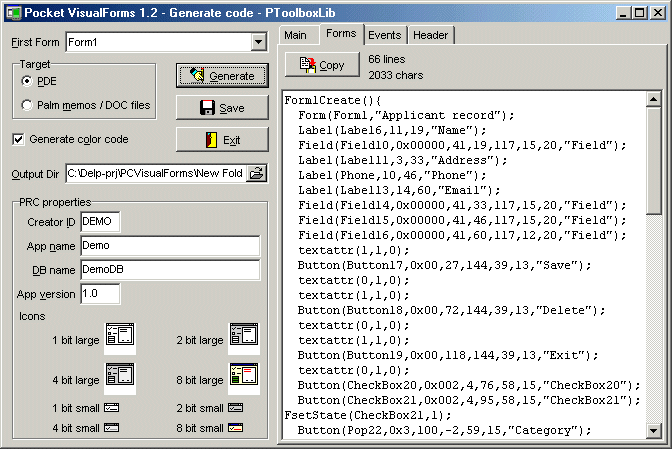Switch to the Main tab
Image resolution: width=672 pixels, height=449 pixels.
coord(295,35)
